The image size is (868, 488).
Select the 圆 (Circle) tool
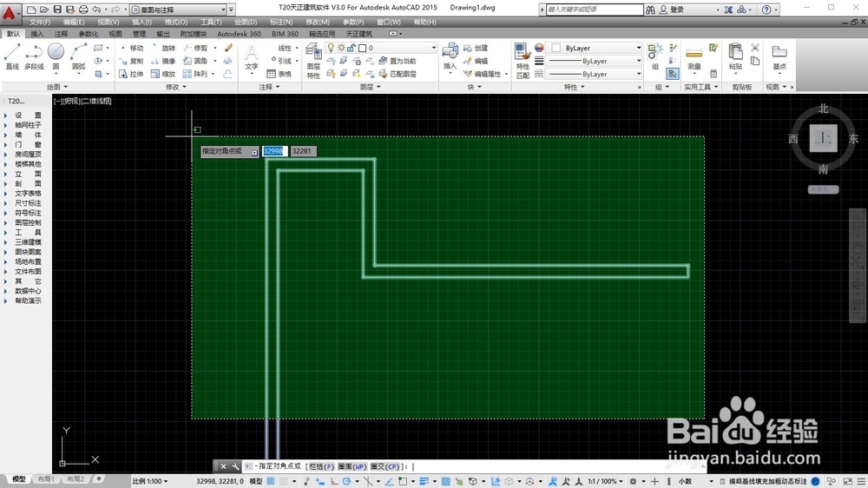coord(56,56)
